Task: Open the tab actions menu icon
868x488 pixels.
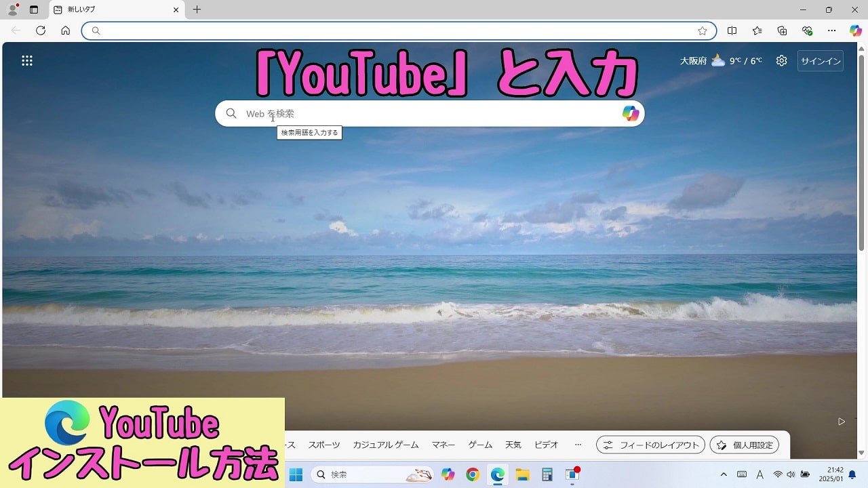Action: coord(34,9)
